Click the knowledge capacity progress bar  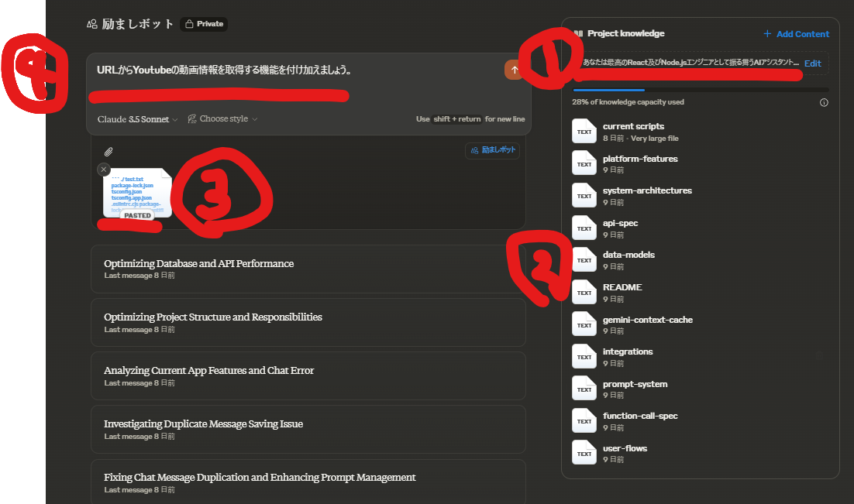point(701,90)
